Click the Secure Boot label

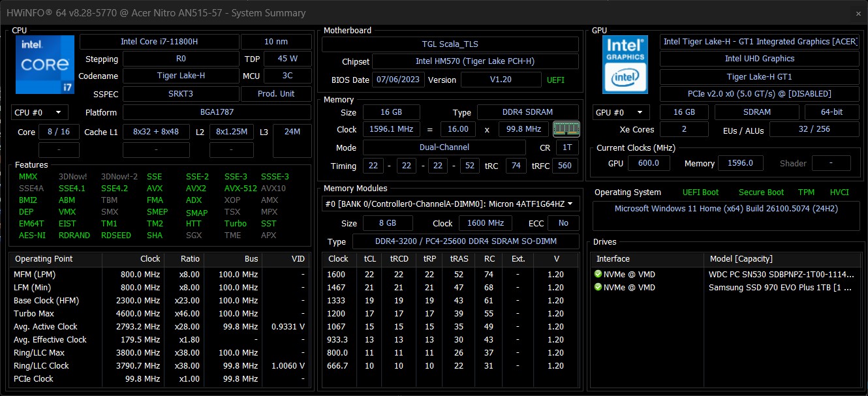tap(761, 192)
